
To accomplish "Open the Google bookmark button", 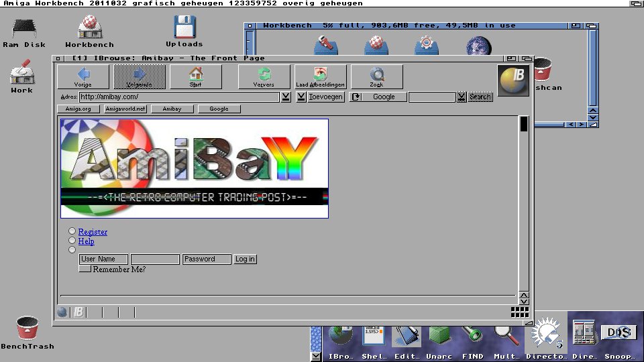I will pos(219,109).
